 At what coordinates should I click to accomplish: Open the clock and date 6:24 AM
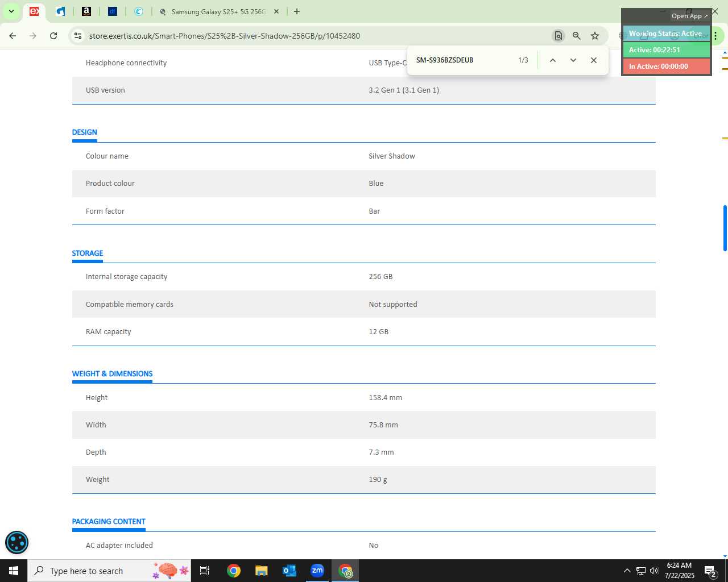680,571
